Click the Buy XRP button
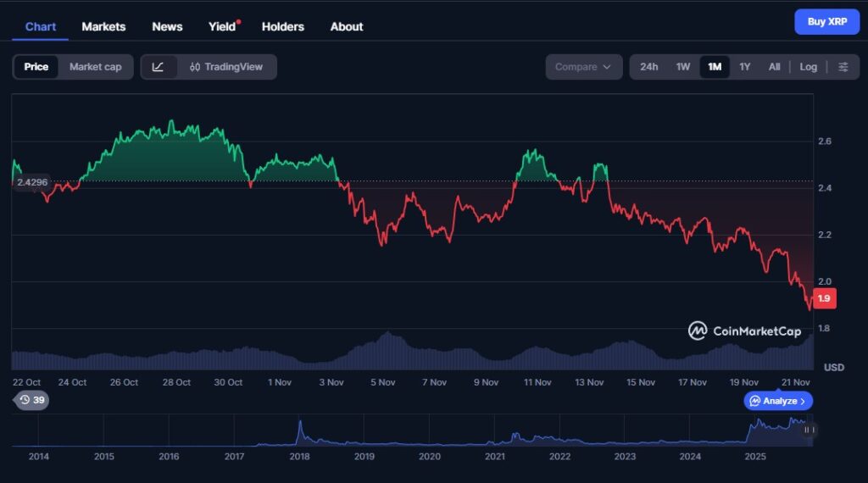 point(827,21)
